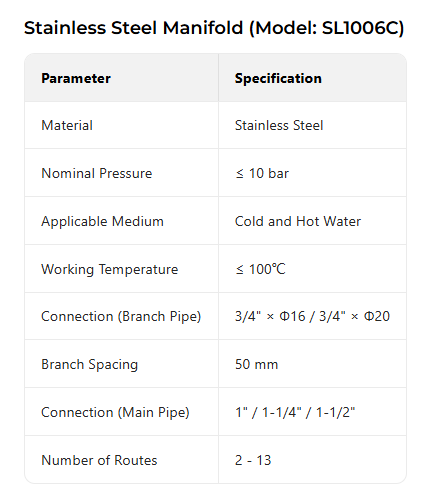The image size is (429, 496).
Task: Select the Connection (Main Pipe) label
Action: (115, 412)
